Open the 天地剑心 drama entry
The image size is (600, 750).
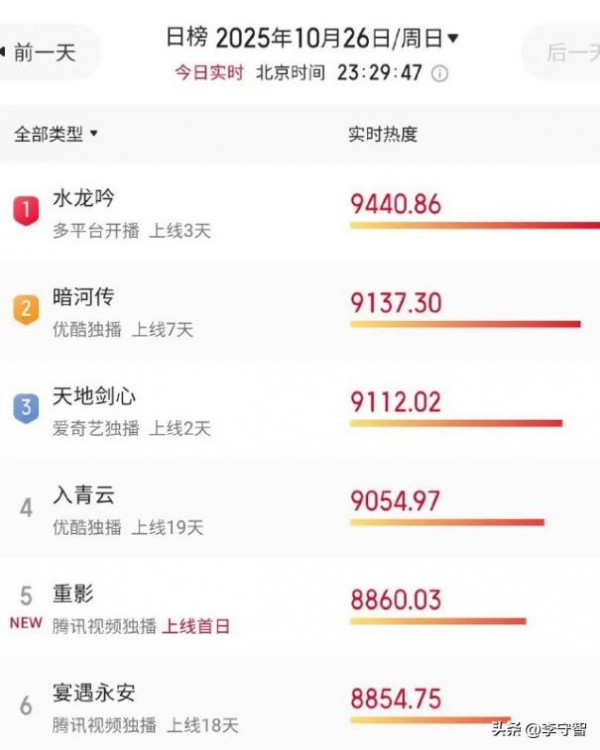tap(94, 396)
